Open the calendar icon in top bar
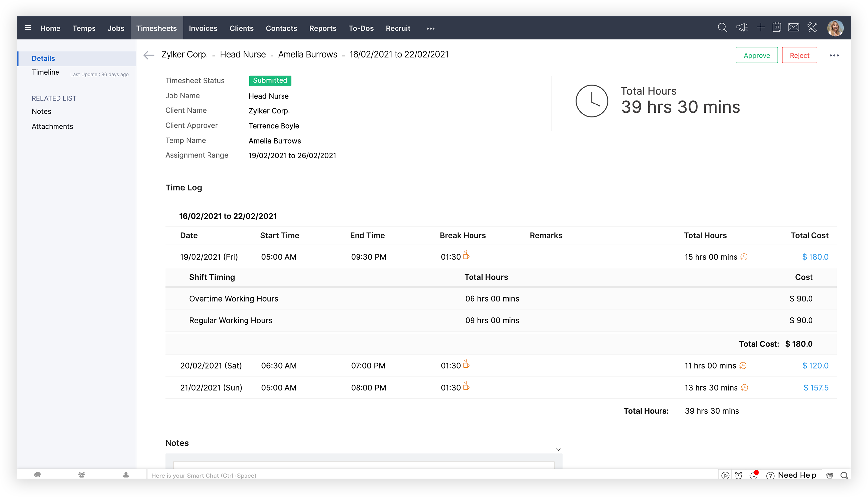 tap(776, 28)
